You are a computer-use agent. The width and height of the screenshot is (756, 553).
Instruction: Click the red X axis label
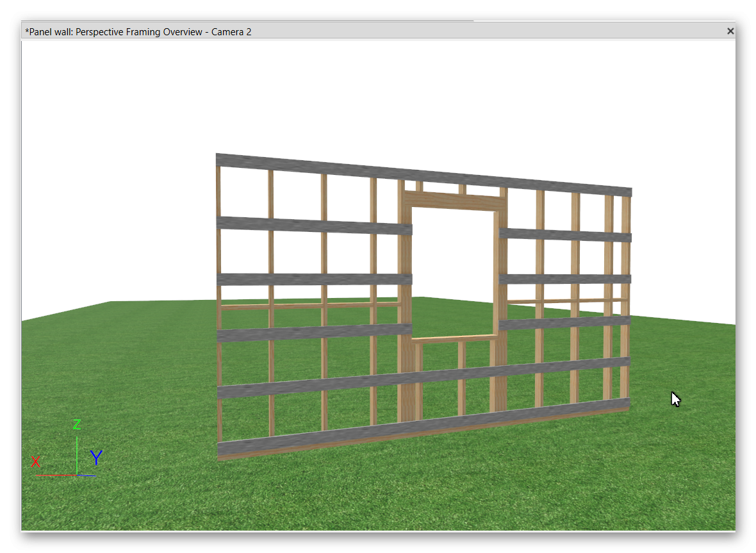click(36, 462)
